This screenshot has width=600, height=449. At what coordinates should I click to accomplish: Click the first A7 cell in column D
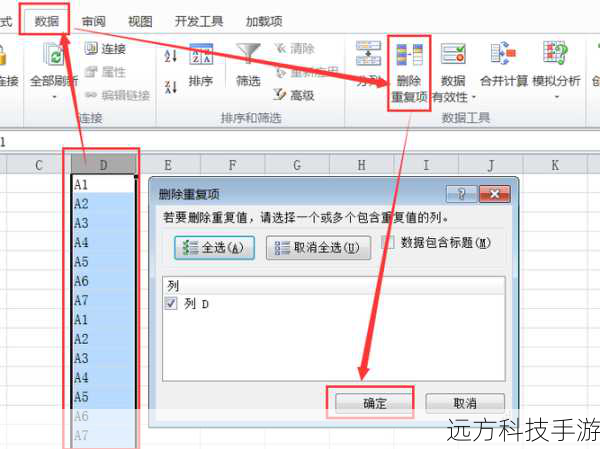[103, 300]
